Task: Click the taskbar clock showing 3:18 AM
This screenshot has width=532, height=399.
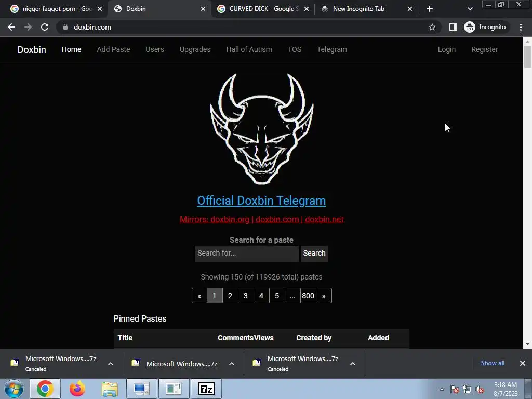Action: click(506, 389)
